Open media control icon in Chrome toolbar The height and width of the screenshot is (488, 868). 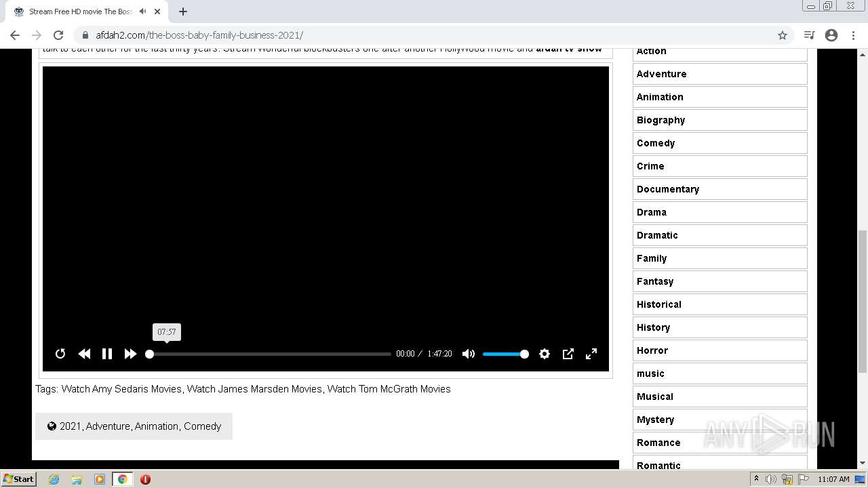[x=809, y=35]
